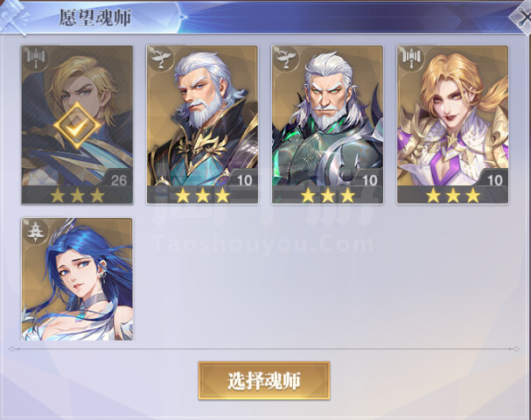Select the blue-robed white-bearded elder card
The image size is (531, 420).
click(x=202, y=124)
